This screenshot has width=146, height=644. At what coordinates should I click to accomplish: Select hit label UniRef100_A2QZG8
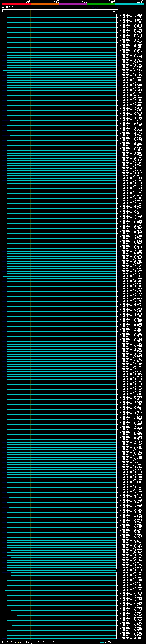tap(131, 289)
